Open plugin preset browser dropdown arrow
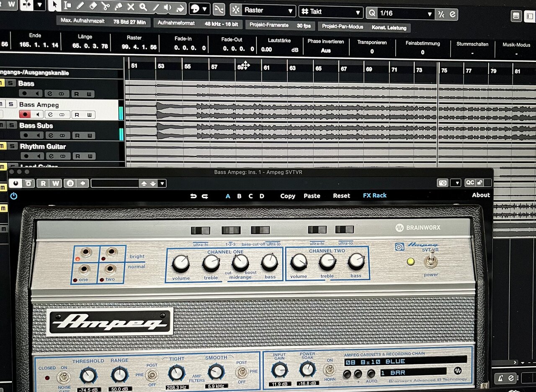This screenshot has height=392, width=536. (162, 183)
